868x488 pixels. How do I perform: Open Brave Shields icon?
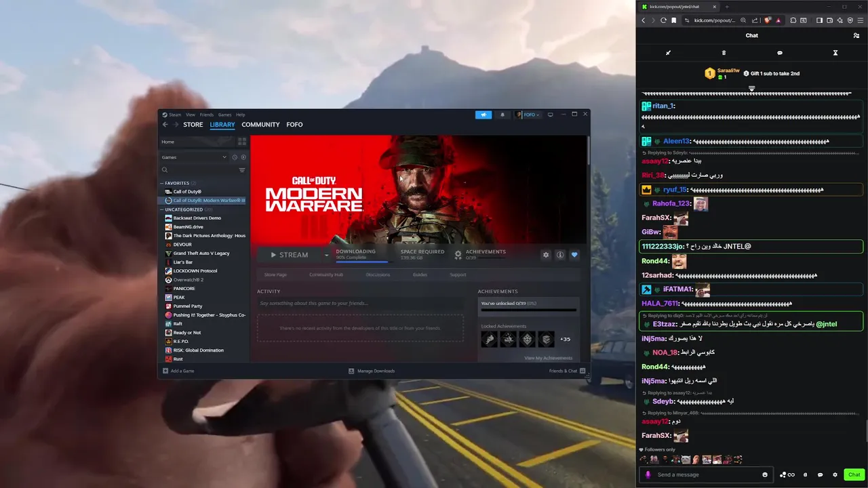click(768, 20)
